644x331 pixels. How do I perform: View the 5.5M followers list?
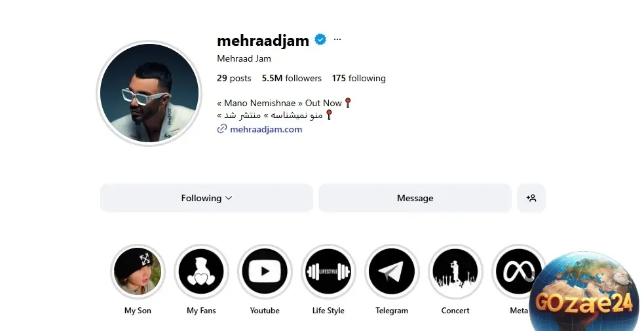292,78
